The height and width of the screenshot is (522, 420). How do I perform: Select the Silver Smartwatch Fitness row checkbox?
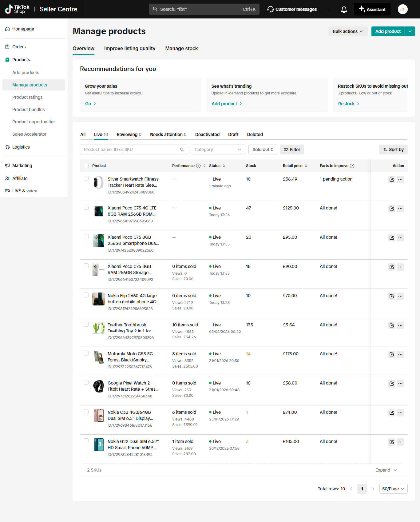point(86,178)
